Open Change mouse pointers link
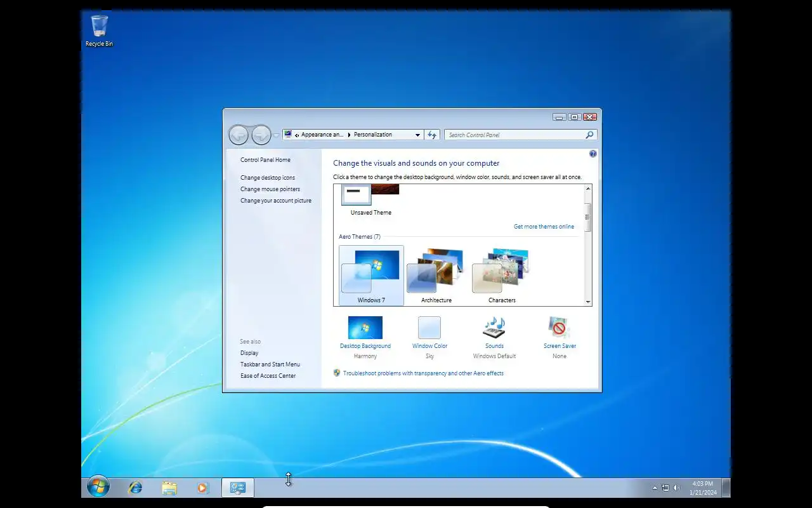This screenshot has width=812, height=508. point(270,189)
